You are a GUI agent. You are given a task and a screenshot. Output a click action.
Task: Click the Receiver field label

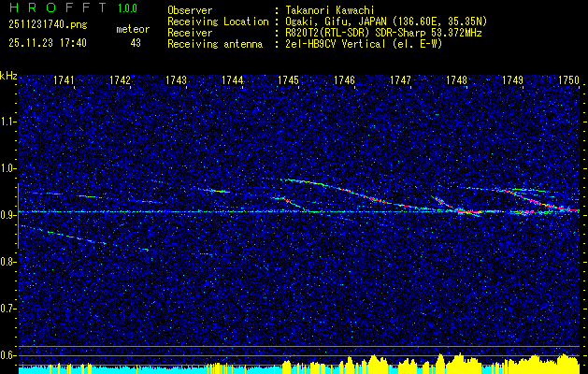(190, 33)
